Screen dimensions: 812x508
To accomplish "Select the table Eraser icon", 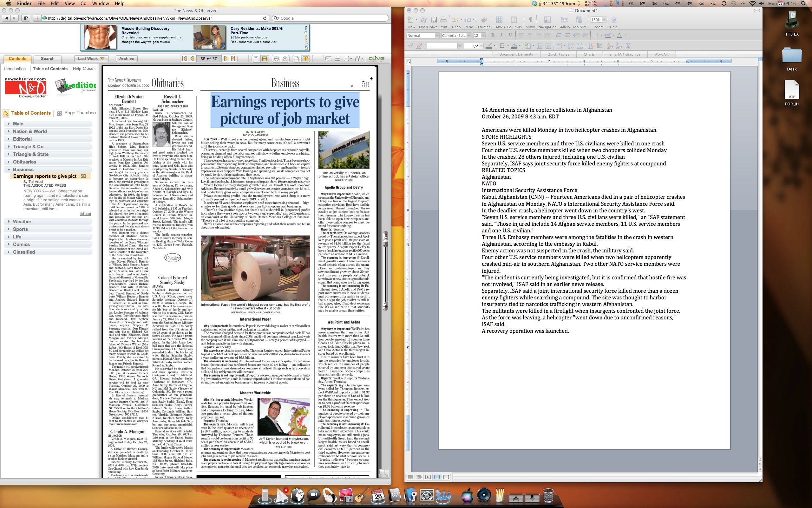I will (418, 46).
